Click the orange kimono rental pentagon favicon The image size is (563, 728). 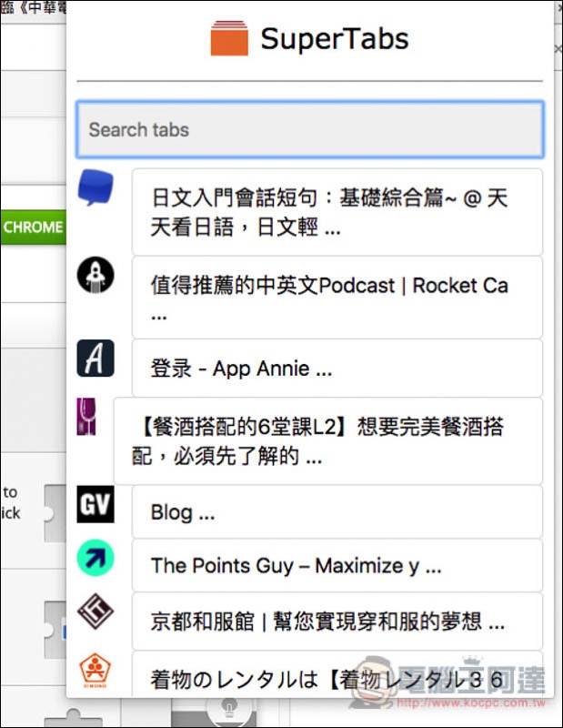96,670
